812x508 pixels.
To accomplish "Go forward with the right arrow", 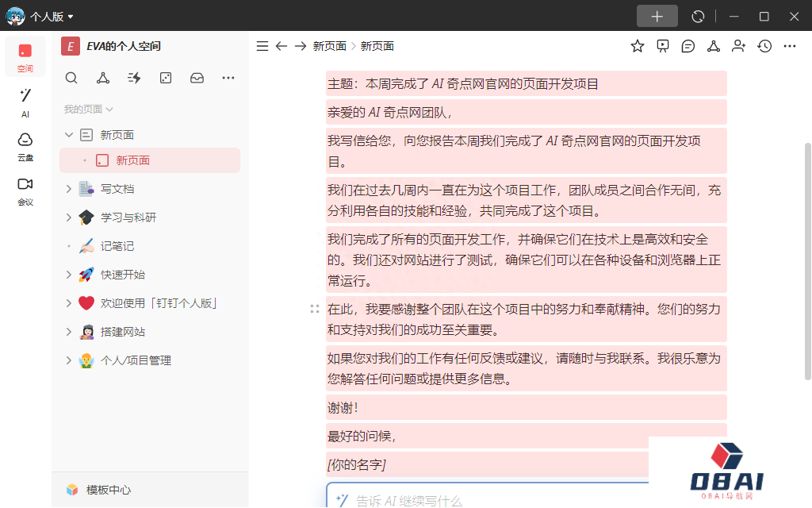I will point(301,46).
